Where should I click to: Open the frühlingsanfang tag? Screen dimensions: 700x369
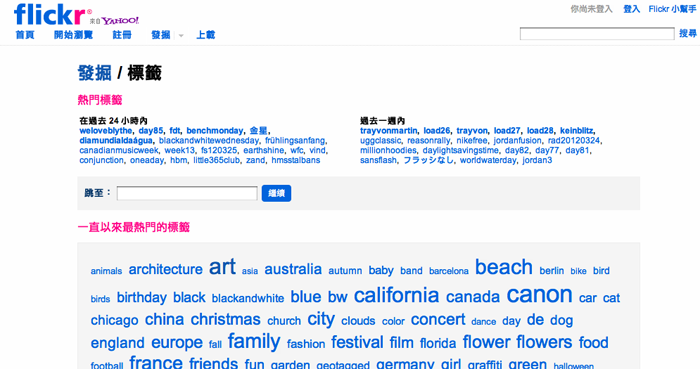click(x=295, y=141)
